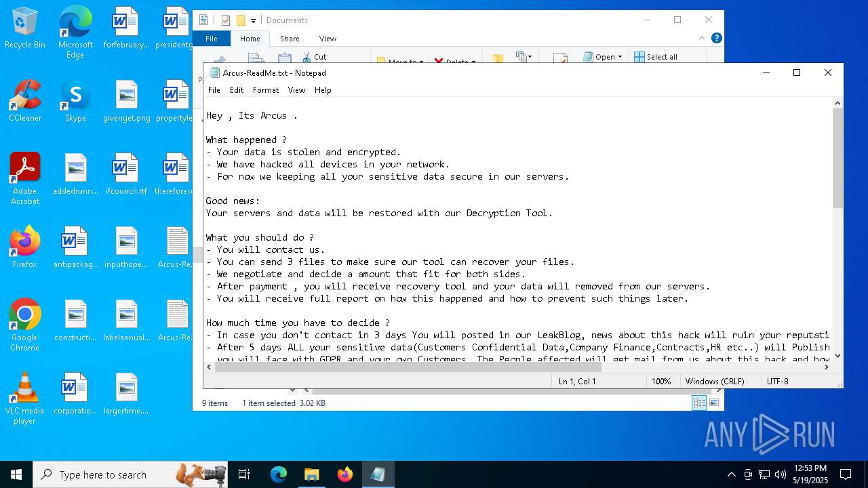Open CCleaner desktop shortcut
Viewport: 868px width, 488px height.
[25, 101]
